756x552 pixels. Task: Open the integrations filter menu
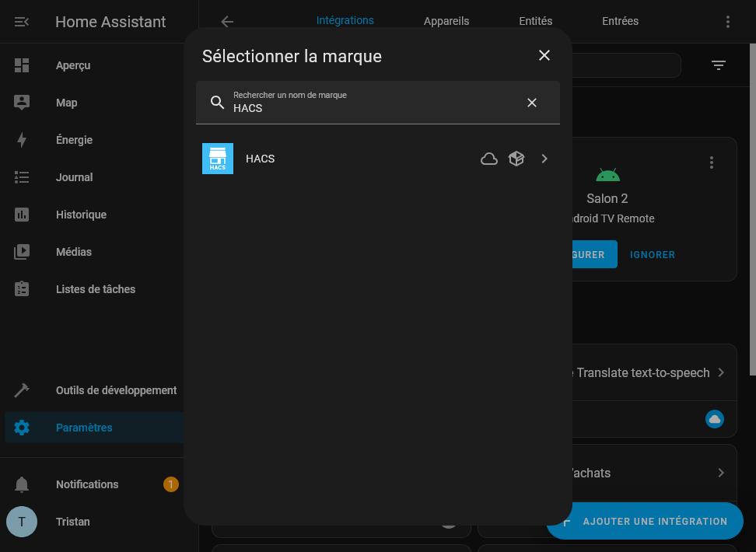[x=719, y=65]
